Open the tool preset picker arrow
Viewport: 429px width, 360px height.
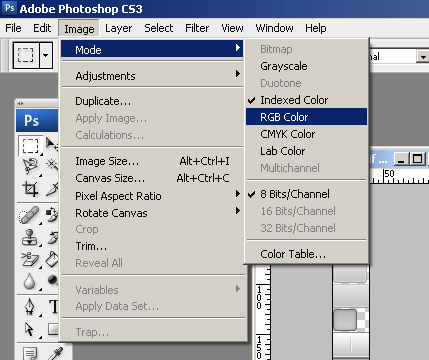pyautogui.click(x=46, y=55)
